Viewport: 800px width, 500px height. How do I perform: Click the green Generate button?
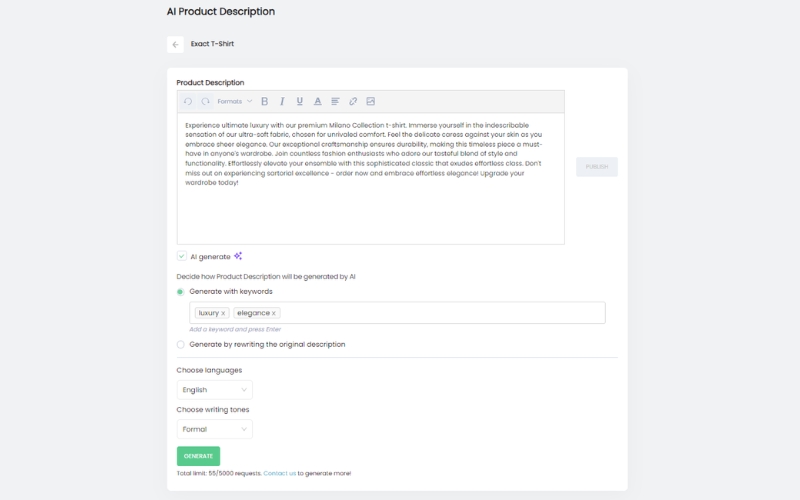(198, 456)
